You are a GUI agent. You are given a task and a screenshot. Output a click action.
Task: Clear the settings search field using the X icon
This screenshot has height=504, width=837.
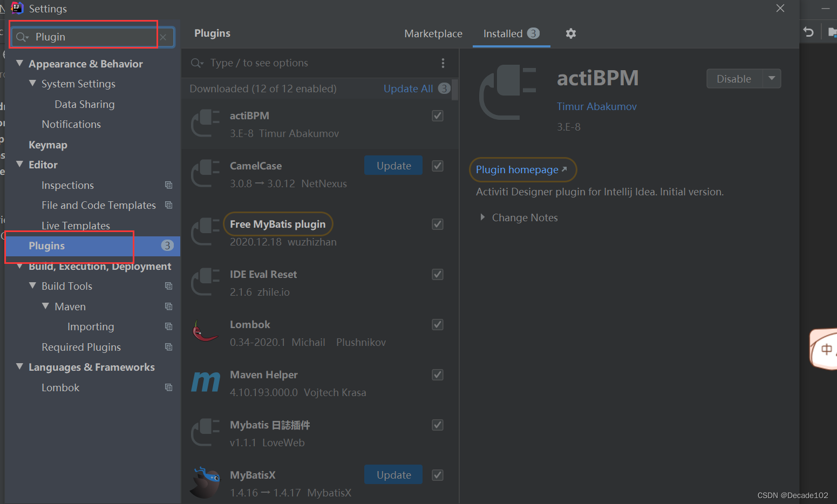coord(163,37)
